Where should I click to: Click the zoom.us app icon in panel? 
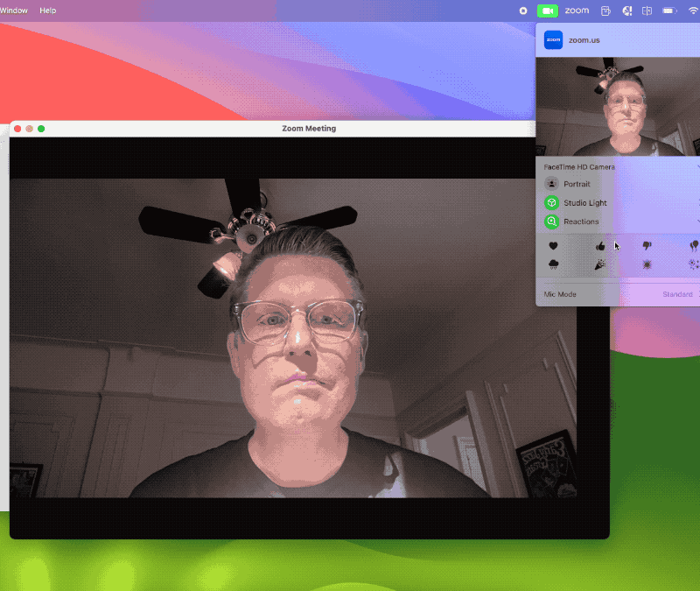pyautogui.click(x=553, y=39)
